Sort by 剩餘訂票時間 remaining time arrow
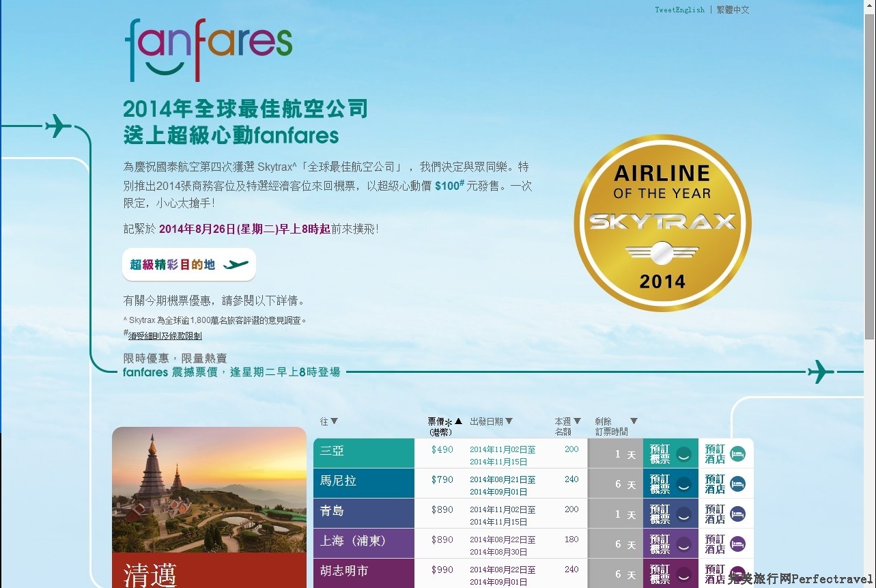The image size is (876, 588). (x=634, y=421)
